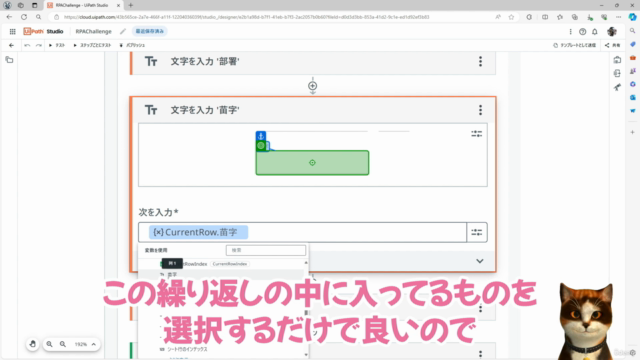This screenshot has width=640, height=360.
Task: Open the second right side panel icon
Action: coord(617,73)
